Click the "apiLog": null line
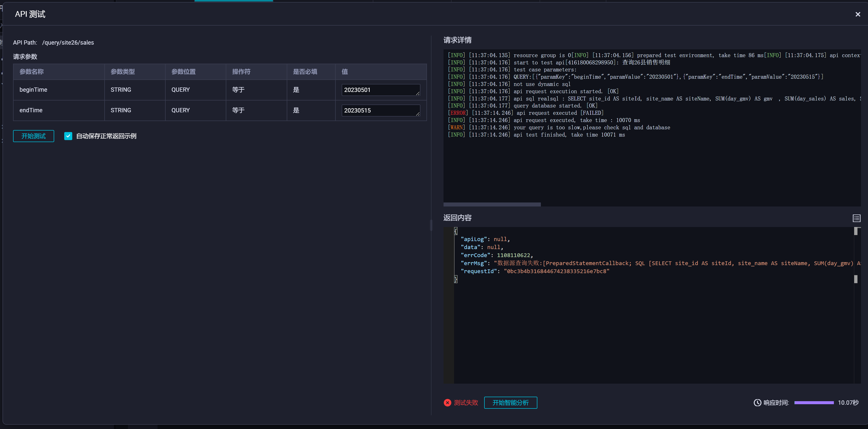This screenshot has height=429, width=868. (485, 239)
